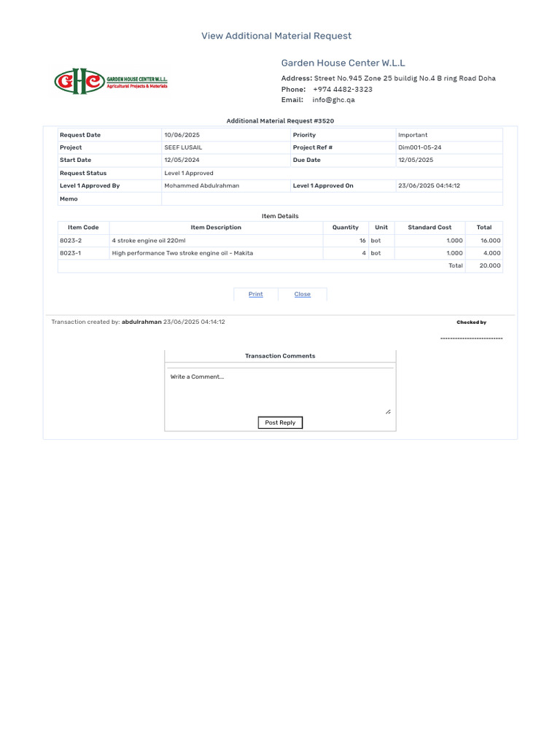
Task: Click the SEEF LUSAIL project value
Action: (x=183, y=147)
